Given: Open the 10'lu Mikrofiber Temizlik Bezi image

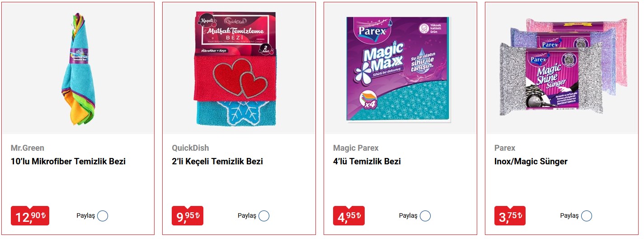Looking at the screenshot, I should (78, 69).
